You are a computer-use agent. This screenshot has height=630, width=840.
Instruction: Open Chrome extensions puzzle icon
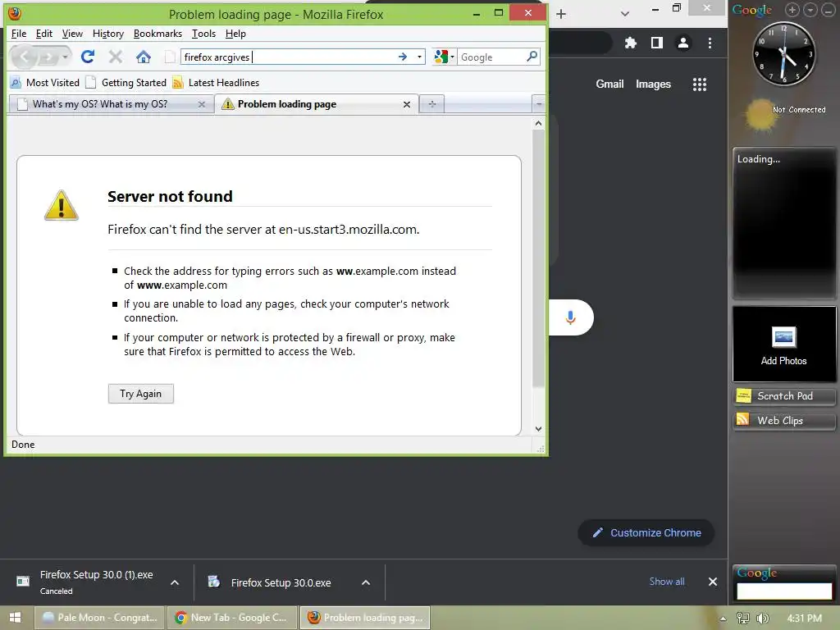(631, 43)
